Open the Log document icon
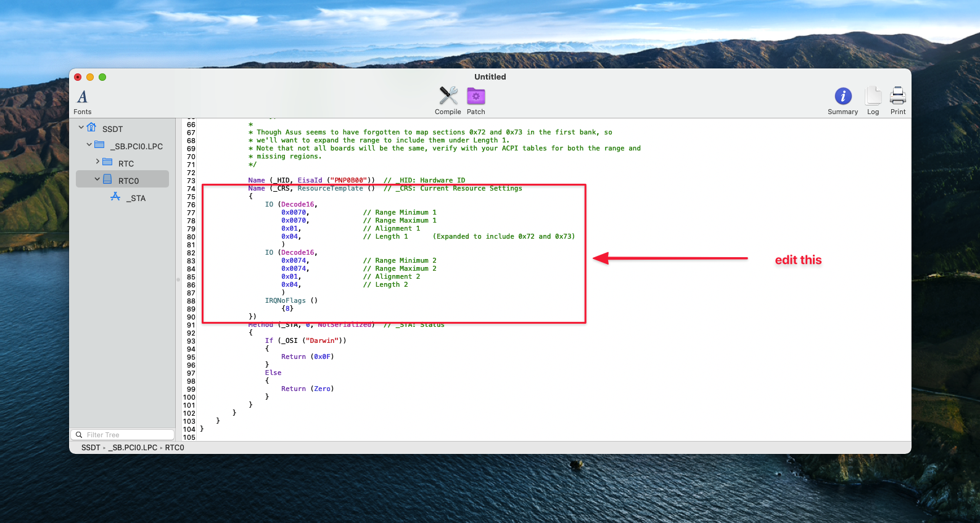This screenshot has height=523, width=980. [x=873, y=96]
